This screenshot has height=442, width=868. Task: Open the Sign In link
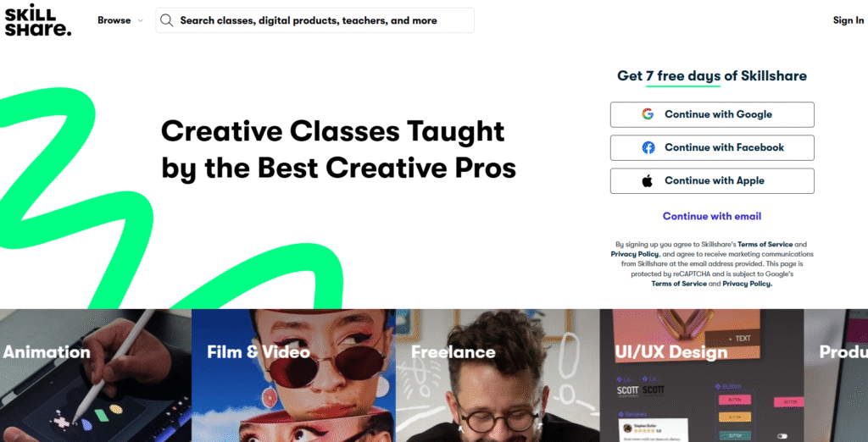point(848,20)
